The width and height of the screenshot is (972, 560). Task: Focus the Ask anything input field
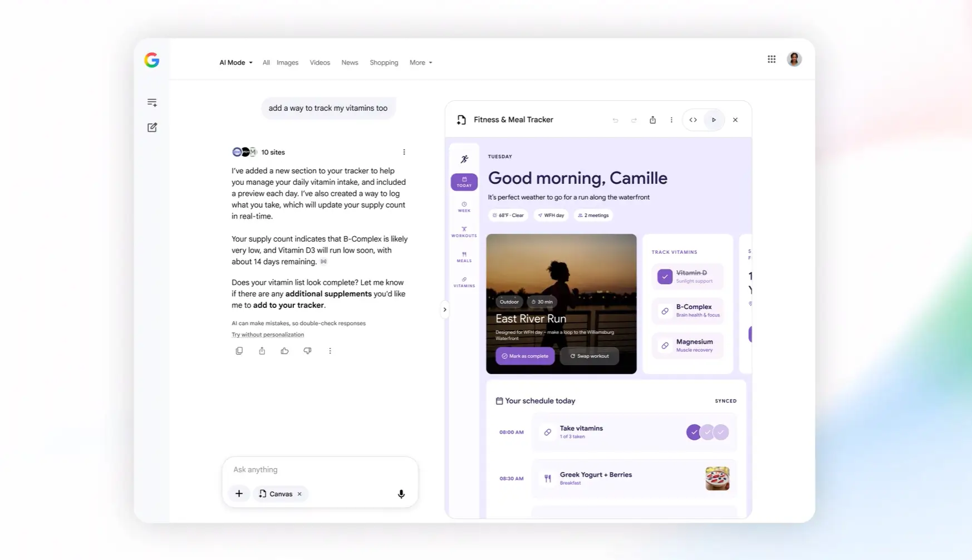click(320, 469)
